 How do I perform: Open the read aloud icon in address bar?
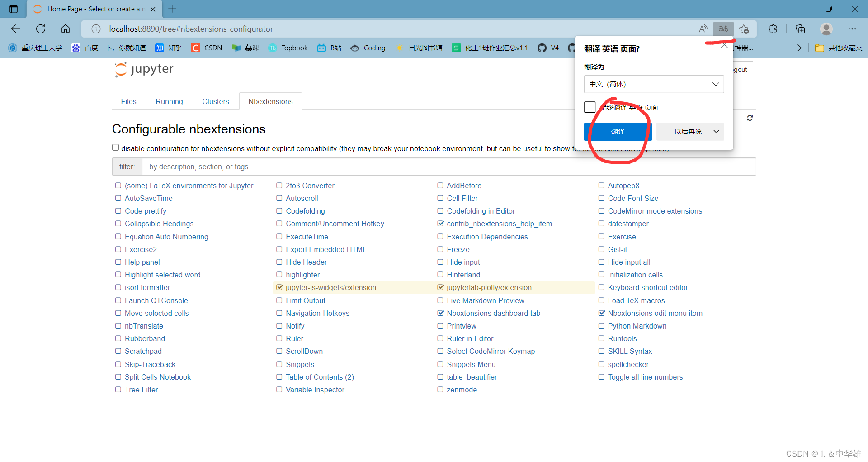coord(703,29)
